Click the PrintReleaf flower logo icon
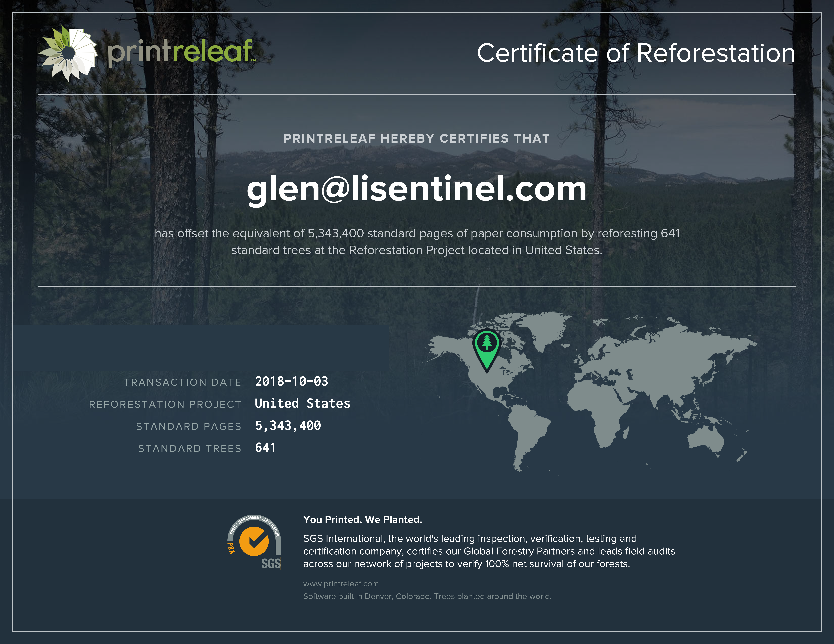834x644 pixels. coord(68,53)
